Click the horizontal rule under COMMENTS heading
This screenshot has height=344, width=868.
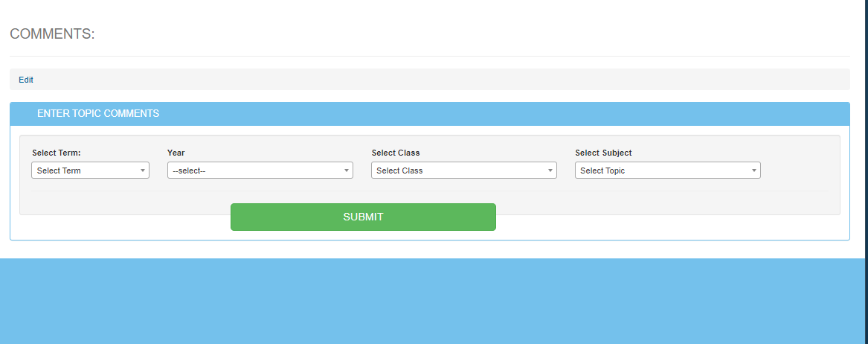(430, 56)
